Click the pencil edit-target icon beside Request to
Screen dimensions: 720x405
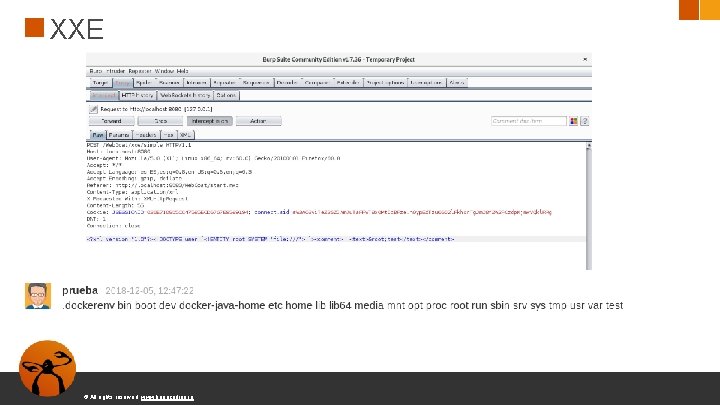coord(93,109)
